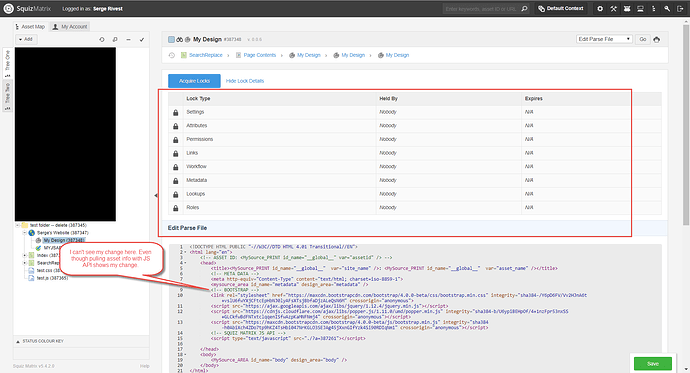Image resolution: width=690 pixels, height=373 pixels.
Task: Expand the test folder – delete node
Action: coord(18,225)
